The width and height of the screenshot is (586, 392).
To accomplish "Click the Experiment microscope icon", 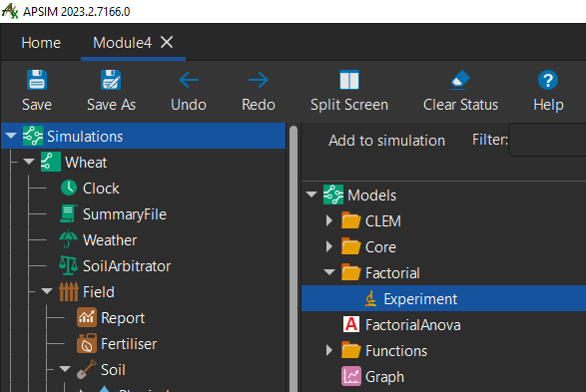I will coord(370,298).
